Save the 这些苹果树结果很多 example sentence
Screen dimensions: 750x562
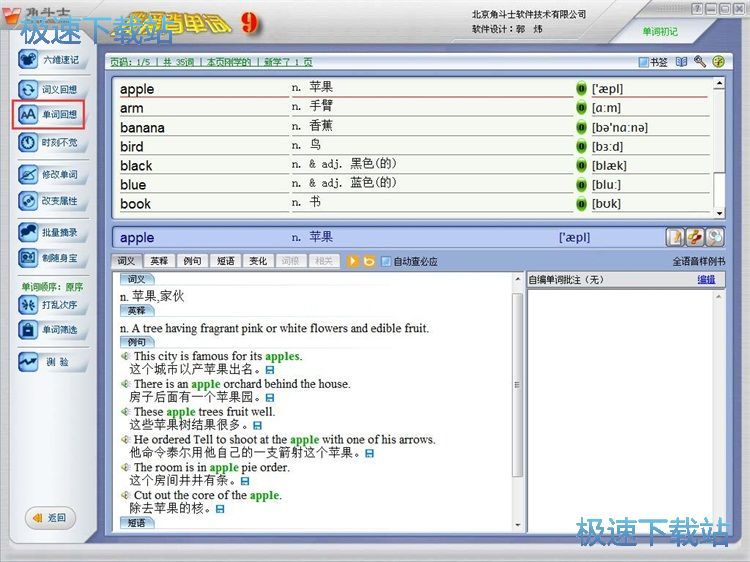[257, 426]
